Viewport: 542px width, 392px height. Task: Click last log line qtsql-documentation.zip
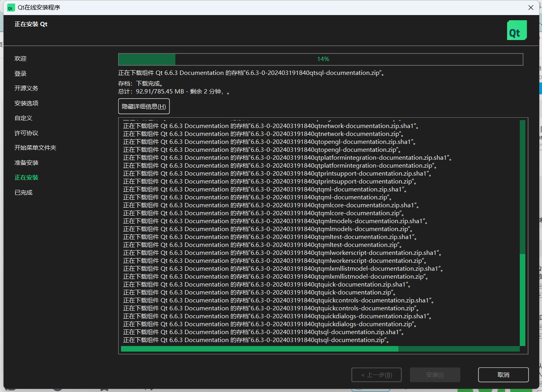tap(256, 340)
